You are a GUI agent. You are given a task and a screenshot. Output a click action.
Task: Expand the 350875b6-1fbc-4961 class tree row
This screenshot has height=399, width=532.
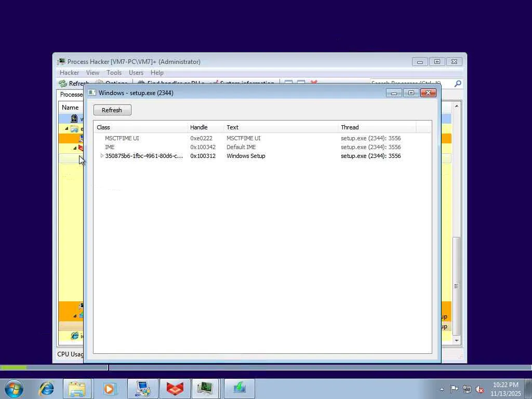tap(102, 156)
